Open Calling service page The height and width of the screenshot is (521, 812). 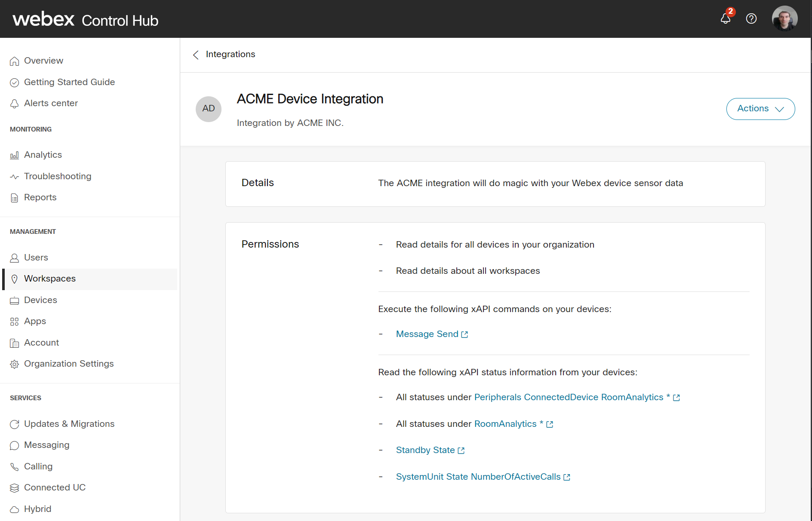pyautogui.click(x=38, y=466)
